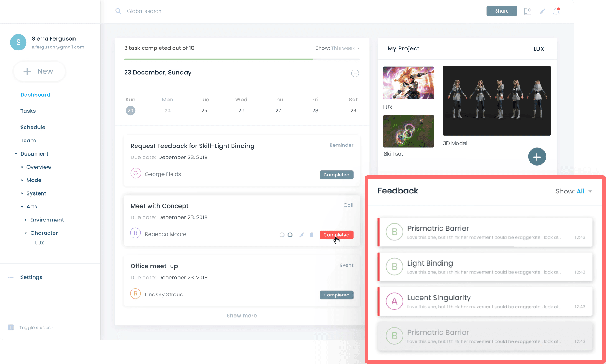This screenshot has width=606, height=364.
Task: Click the task completion progress bar
Action: coord(242,59)
